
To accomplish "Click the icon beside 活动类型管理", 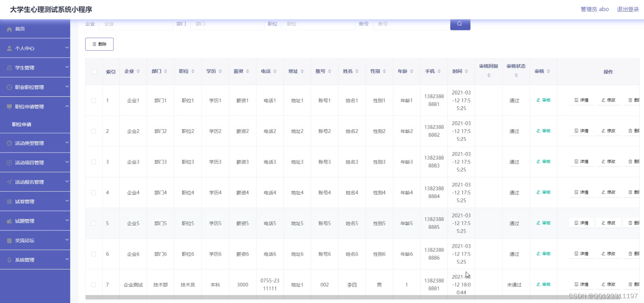I will (9, 143).
